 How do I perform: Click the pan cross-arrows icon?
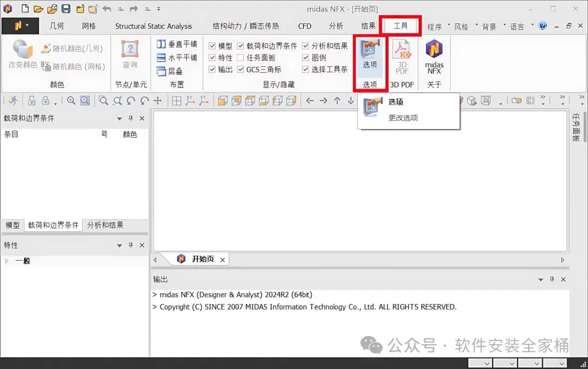(x=158, y=101)
